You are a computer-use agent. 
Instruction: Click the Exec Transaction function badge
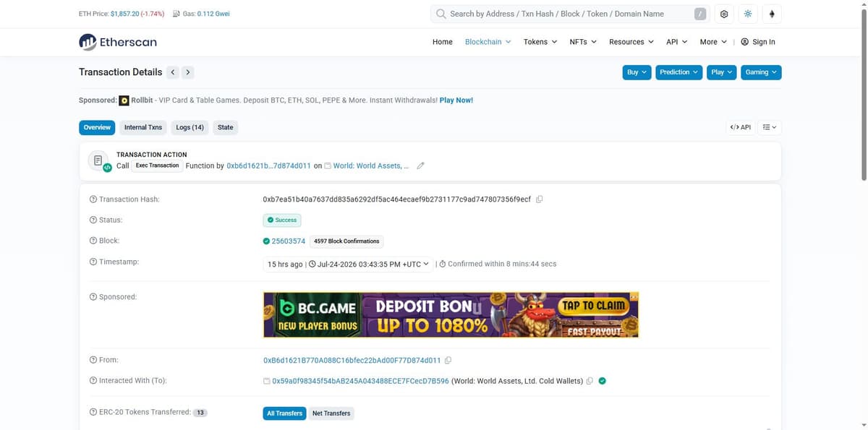(157, 165)
